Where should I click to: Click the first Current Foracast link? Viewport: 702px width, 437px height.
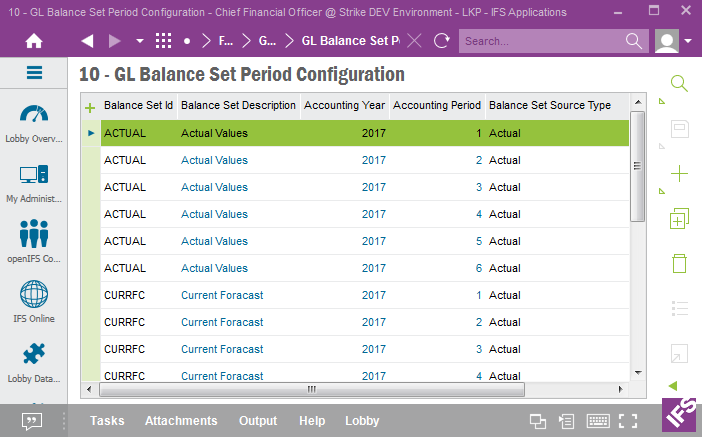[x=222, y=295]
